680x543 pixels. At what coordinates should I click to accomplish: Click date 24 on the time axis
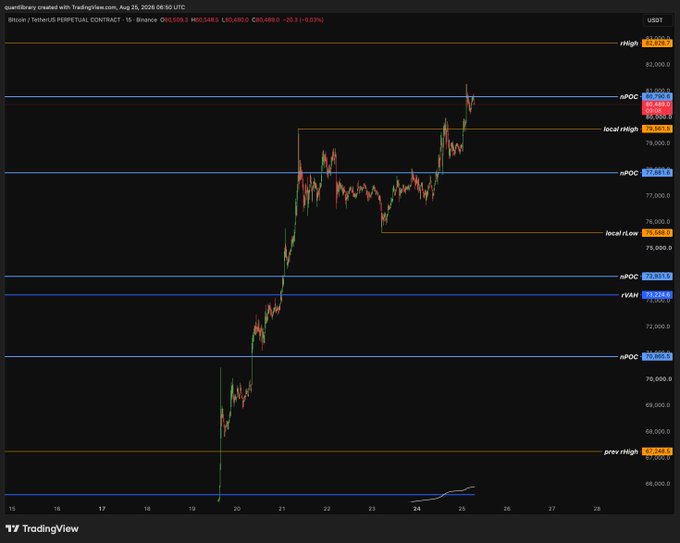click(x=417, y=509)
